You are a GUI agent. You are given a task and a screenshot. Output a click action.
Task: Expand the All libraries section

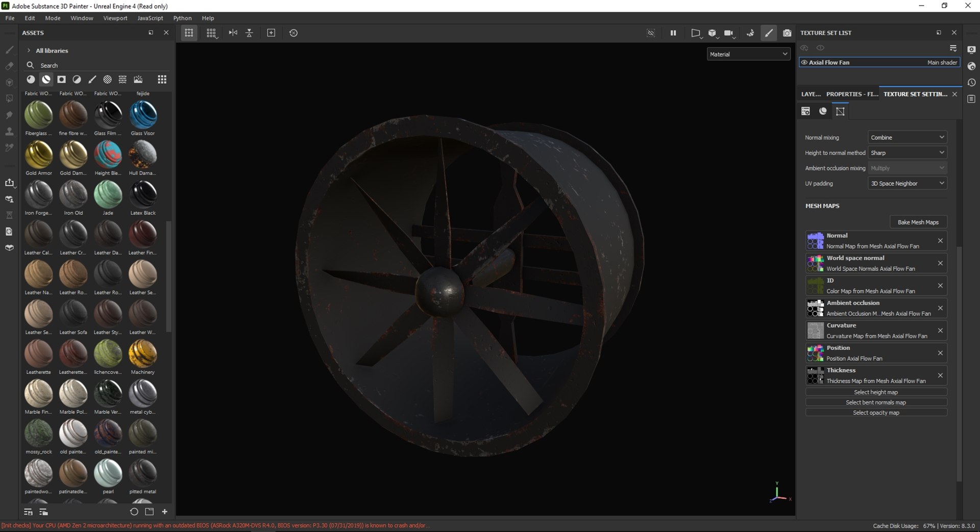[29, 50]
